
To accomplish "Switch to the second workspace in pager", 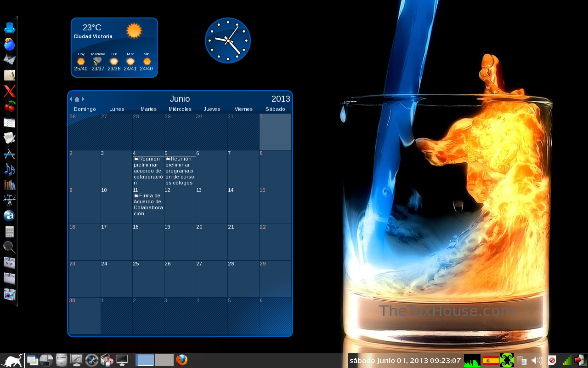I will click(x=164, y=360).
